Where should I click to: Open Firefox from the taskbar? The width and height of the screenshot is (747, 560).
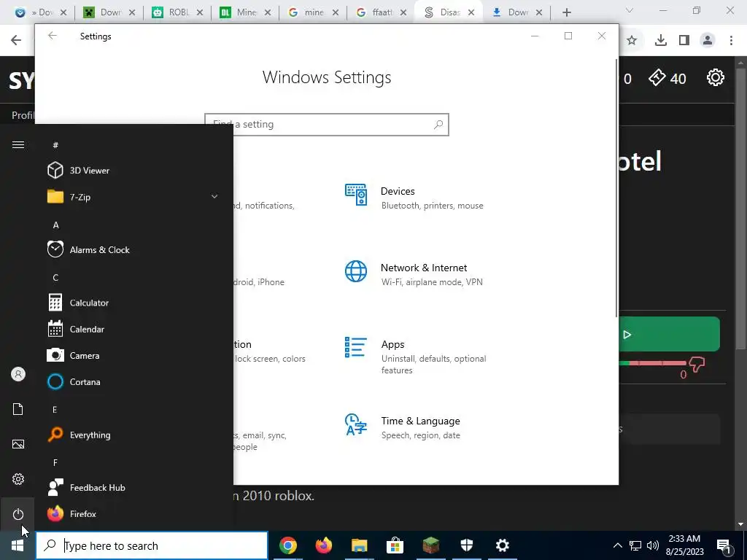click(323, 545)
